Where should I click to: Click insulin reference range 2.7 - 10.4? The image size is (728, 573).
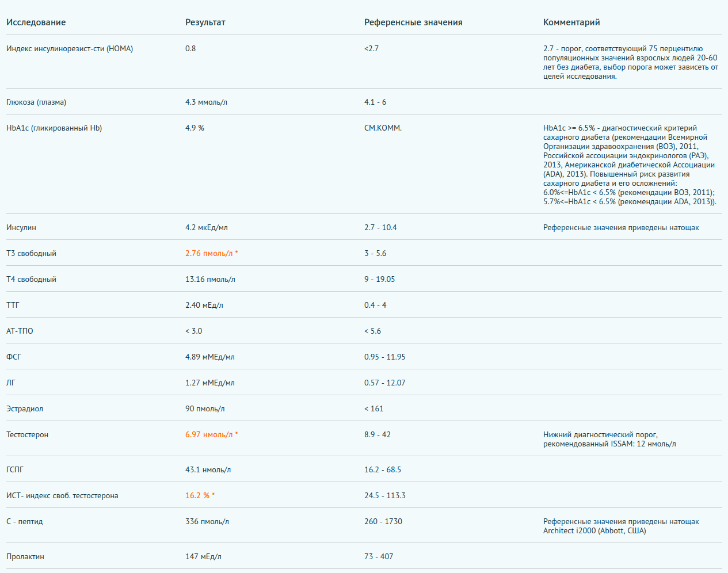[380, 228]
